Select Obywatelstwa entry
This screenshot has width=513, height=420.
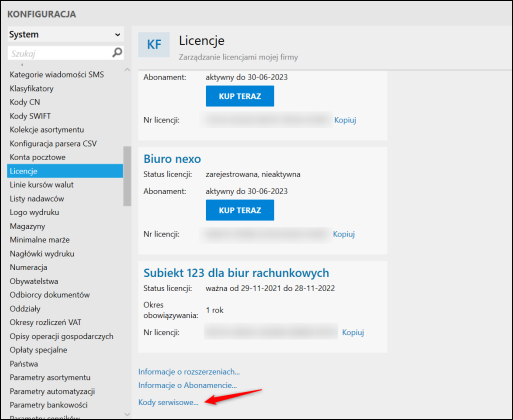click(x=34, y=281)
